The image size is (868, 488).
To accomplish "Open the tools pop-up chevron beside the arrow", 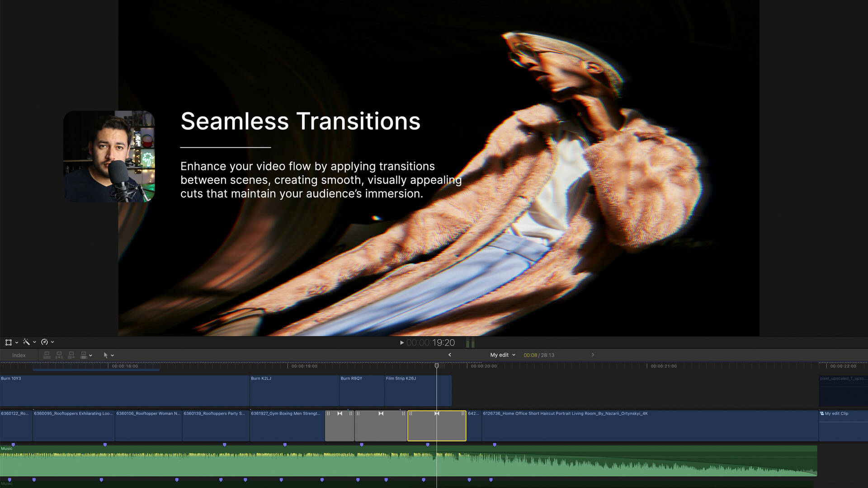I will (113, 356).
